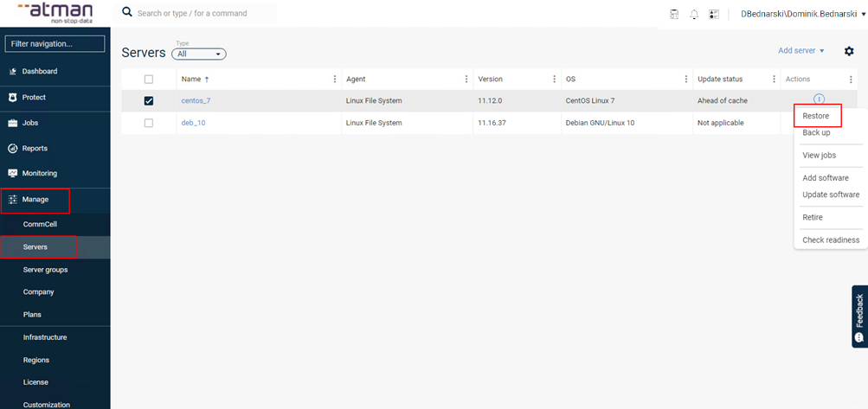Click the Debian GNU/Linux 10 cell
Screen dimensions: 868x409
600,123
